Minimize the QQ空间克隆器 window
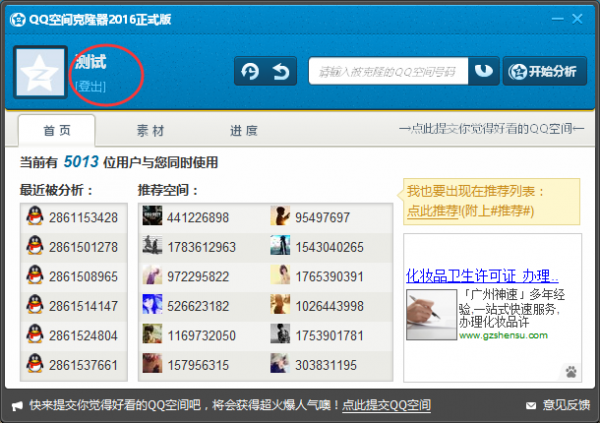Screen dimensions: 600x423 (x=557, y=19)
